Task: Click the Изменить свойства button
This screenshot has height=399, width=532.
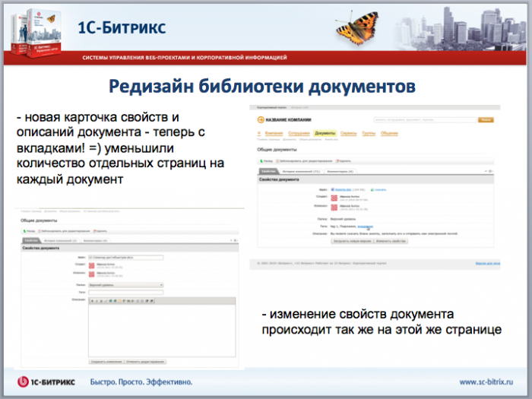Action: pyautogui.click(x=391, y=241)
